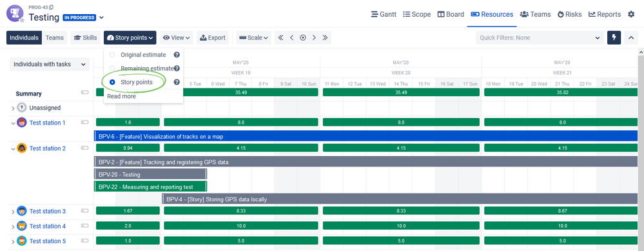Click Test station 3 avatar
This screenshot has height=251, width=644.
pyautogui.click(x=22, y=211)
